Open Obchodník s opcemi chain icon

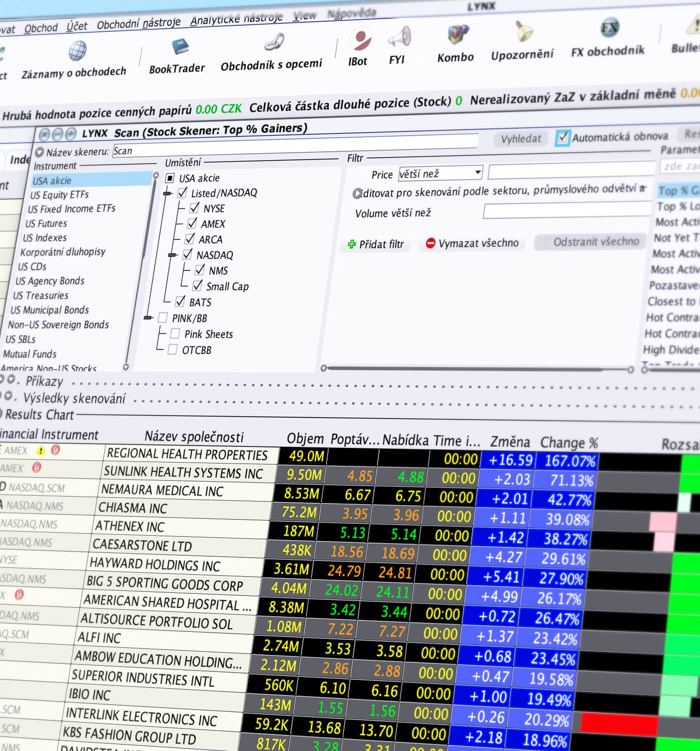(274, 43)
